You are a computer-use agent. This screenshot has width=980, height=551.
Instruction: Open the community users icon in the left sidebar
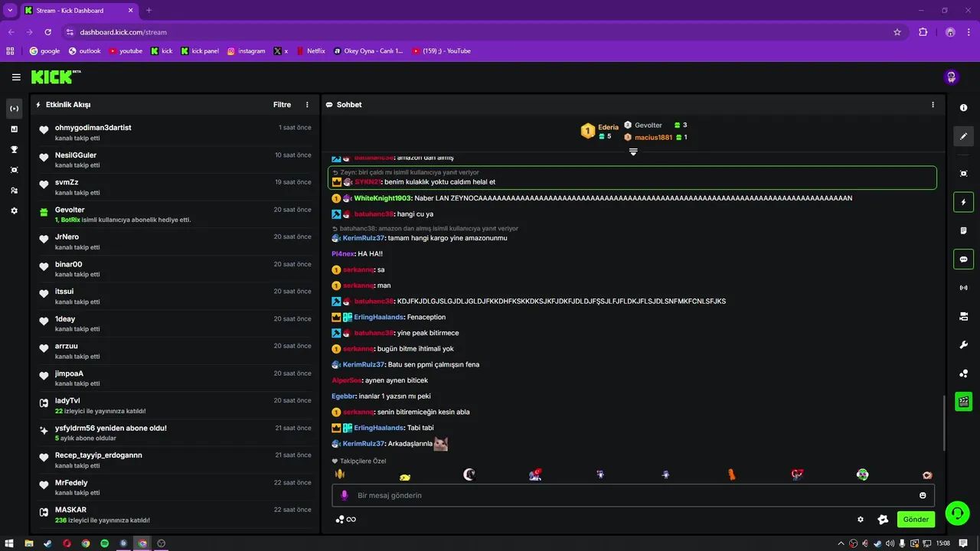(x=14, y=191)
